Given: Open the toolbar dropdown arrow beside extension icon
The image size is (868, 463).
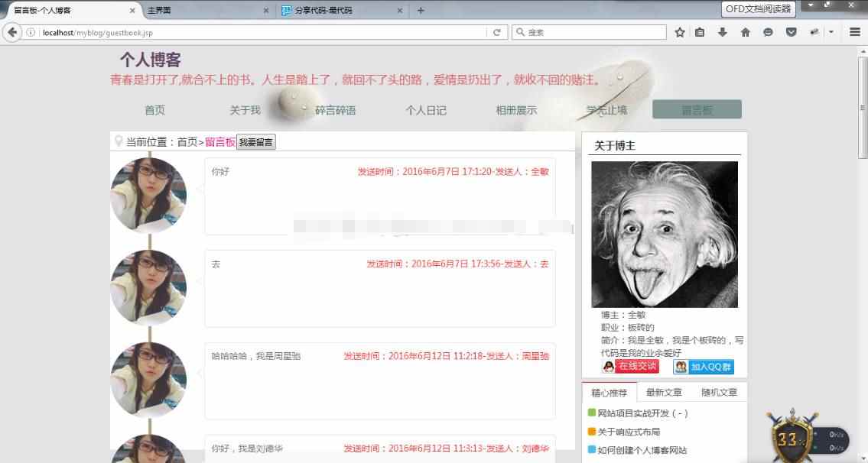Looking at the screenshot, I should point(831,33).
